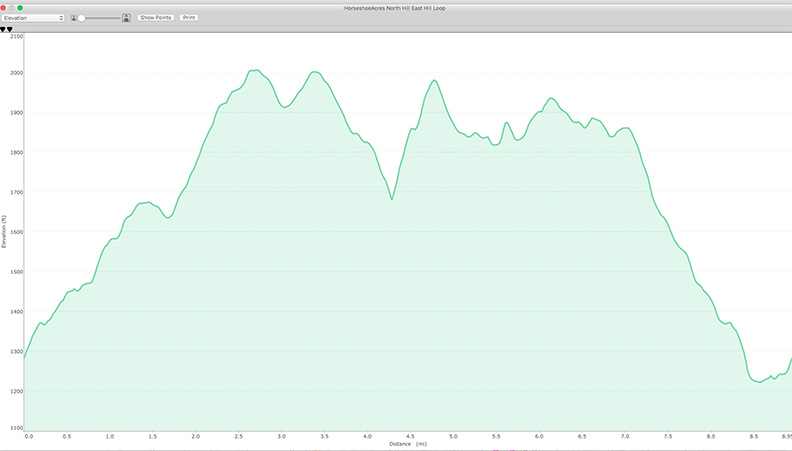The width and height of the screenshot is (792, 451).
Task: Minimize the window with the yellow button
Action: click(12, 7)
